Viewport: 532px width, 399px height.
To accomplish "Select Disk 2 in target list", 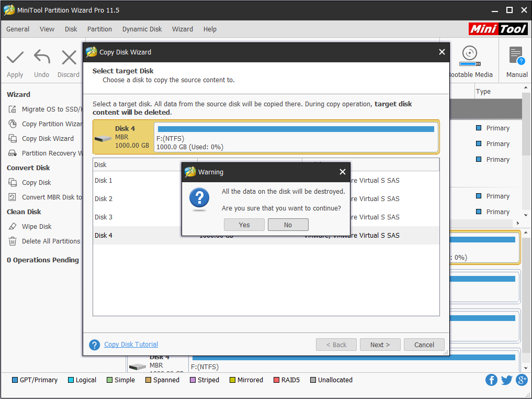I will (x=266, y=198).
